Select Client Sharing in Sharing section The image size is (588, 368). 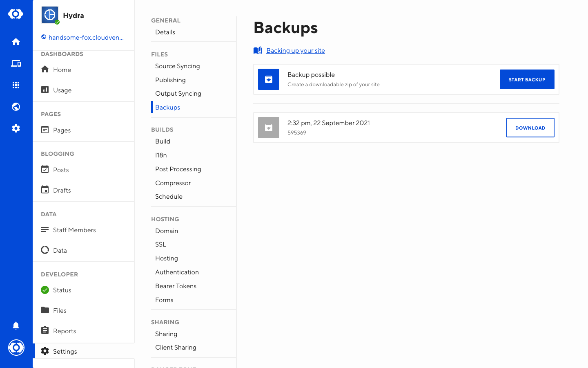click(176, 348)
